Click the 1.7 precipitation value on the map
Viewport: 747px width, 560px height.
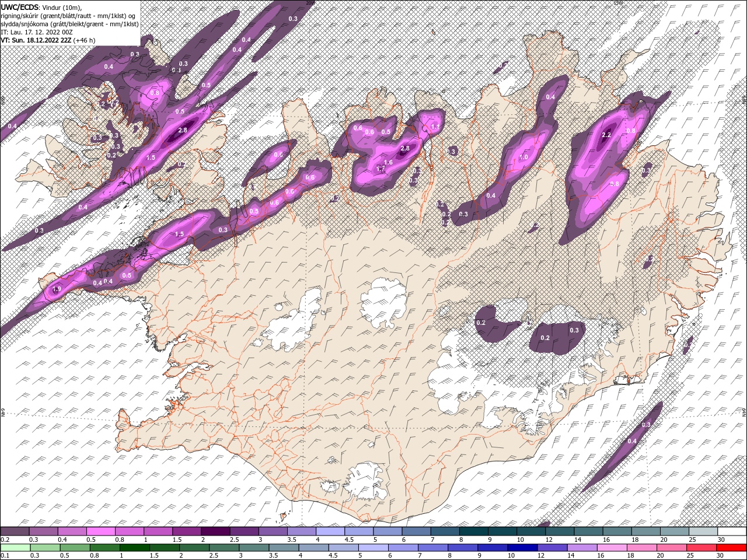coord(381,169)
